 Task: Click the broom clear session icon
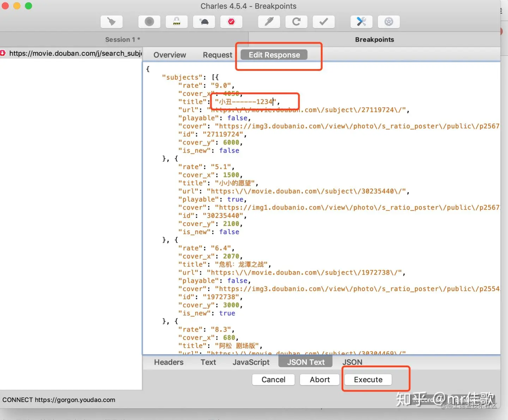[111, 22]
